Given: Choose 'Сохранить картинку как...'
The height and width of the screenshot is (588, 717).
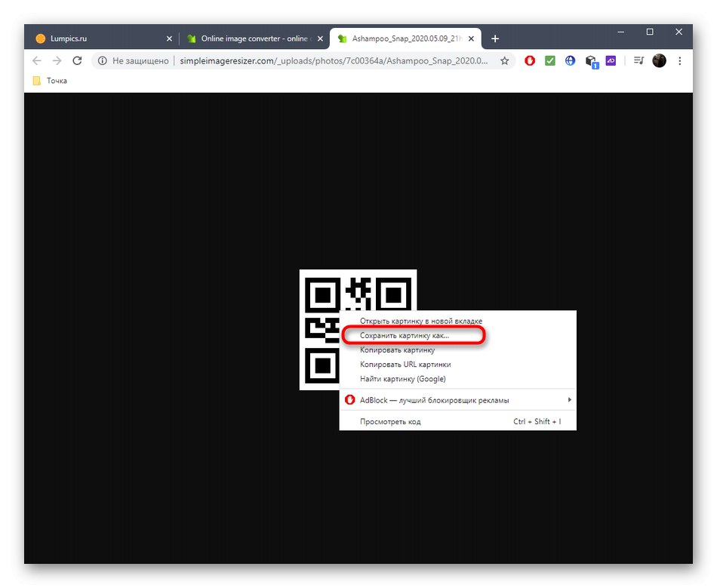Looking at the screenshot, I should pyautogui.click(x=457, y=336).
